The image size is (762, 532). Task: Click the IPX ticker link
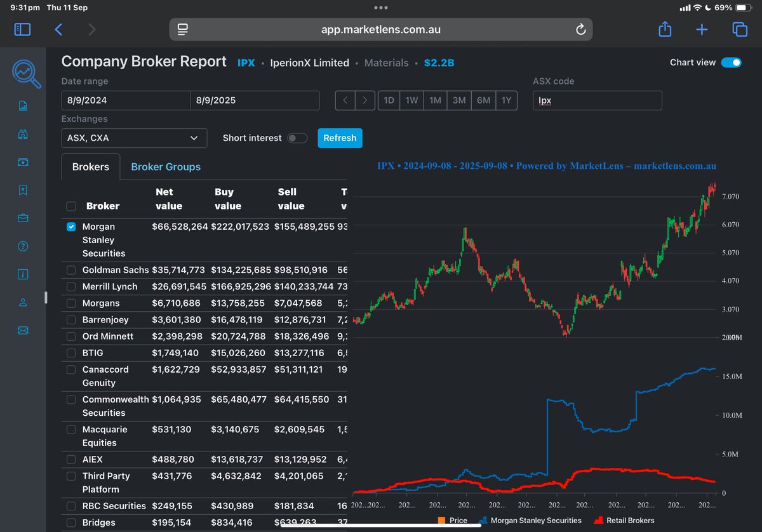tap(246, 63)
